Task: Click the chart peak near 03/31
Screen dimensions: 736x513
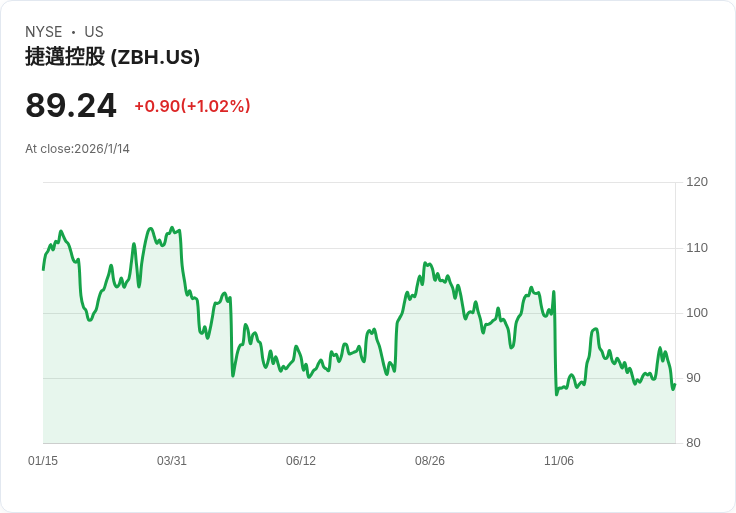Action: coord(172,228)
